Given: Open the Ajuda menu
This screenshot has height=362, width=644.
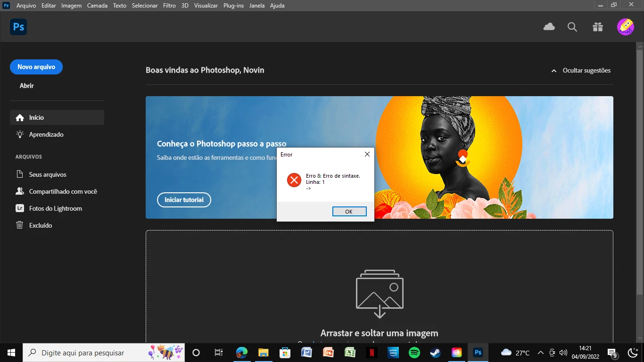Looking at the screenshot, I should [277, 6].
